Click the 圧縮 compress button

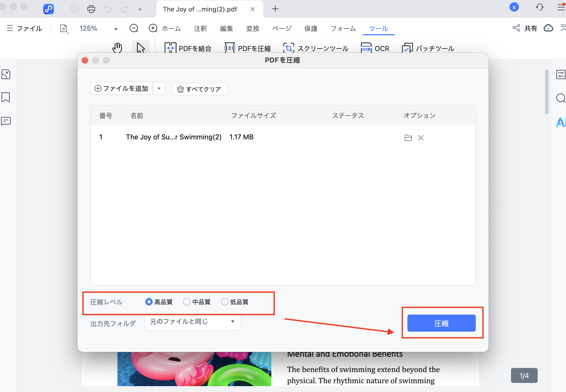click(442, 323)
